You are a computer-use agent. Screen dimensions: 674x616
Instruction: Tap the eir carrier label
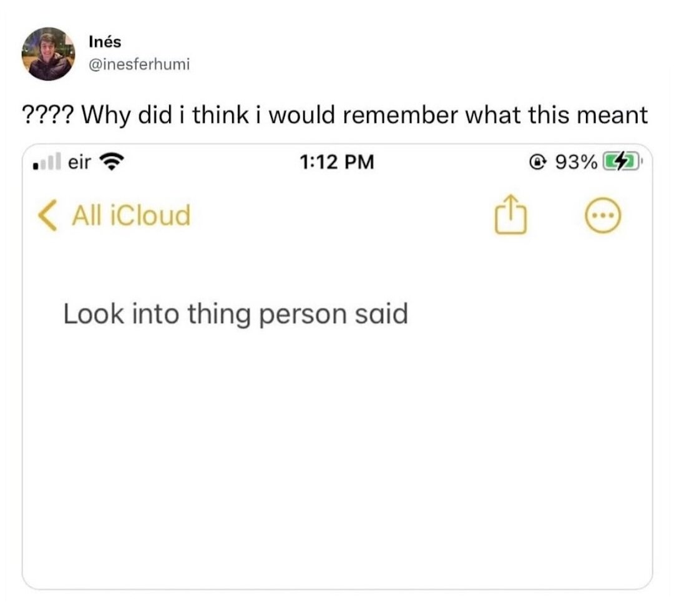point(79,162)
